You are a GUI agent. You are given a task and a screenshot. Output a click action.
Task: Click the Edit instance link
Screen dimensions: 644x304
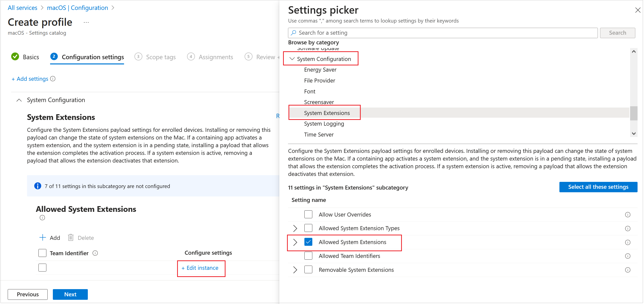200,268
